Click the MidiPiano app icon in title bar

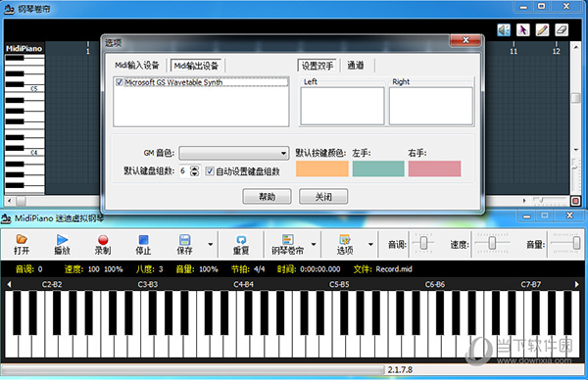click(6, 218)
